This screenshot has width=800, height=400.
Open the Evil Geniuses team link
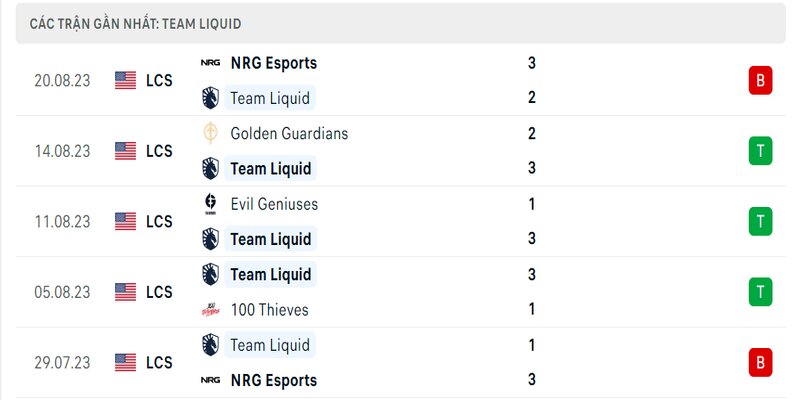click(274, 204)
